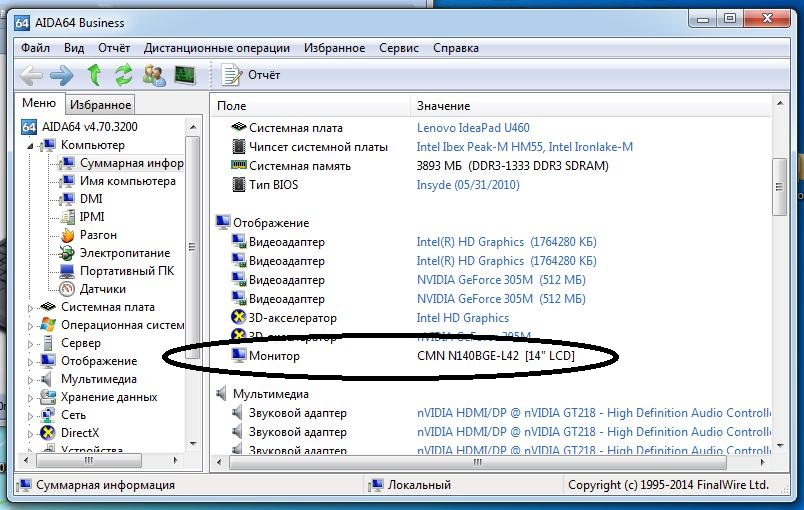
Task: Open Lenovo IdeaPad U460 link
Action: click(x=473, y=128)
